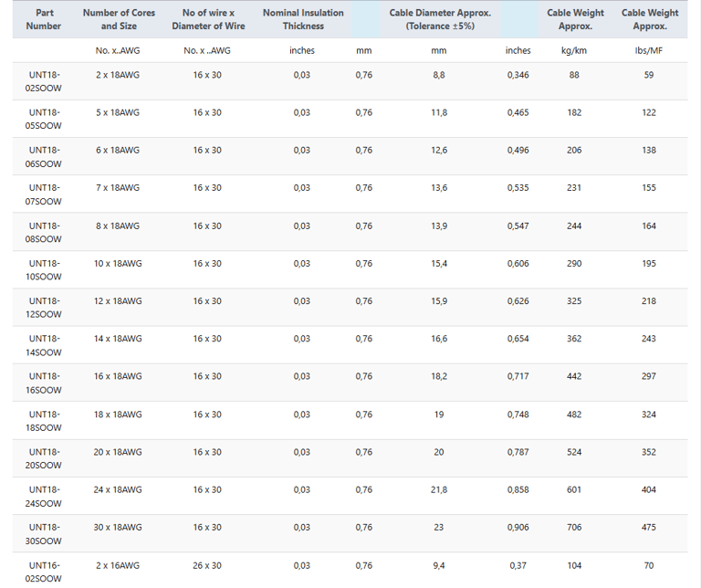Select the 15,4 mm cable diameter value

click(439, 263)
